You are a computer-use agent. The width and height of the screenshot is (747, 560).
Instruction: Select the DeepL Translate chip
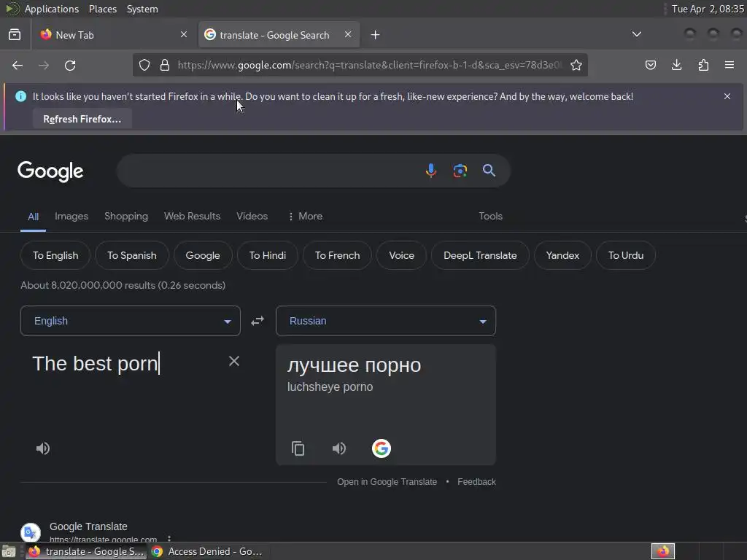(x=480, y=256)
